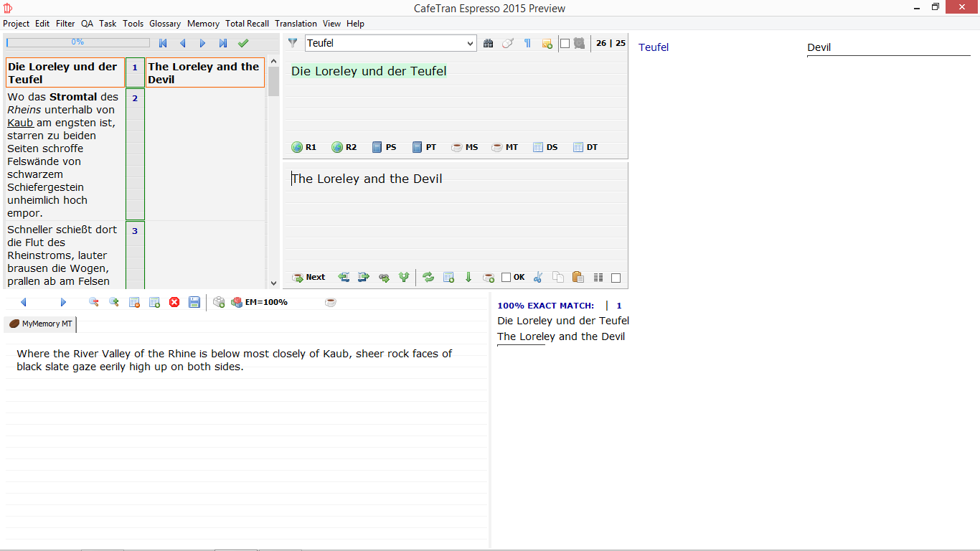
Task: Jump to last segment with skip arrow
Action: [x=223, y=43]
